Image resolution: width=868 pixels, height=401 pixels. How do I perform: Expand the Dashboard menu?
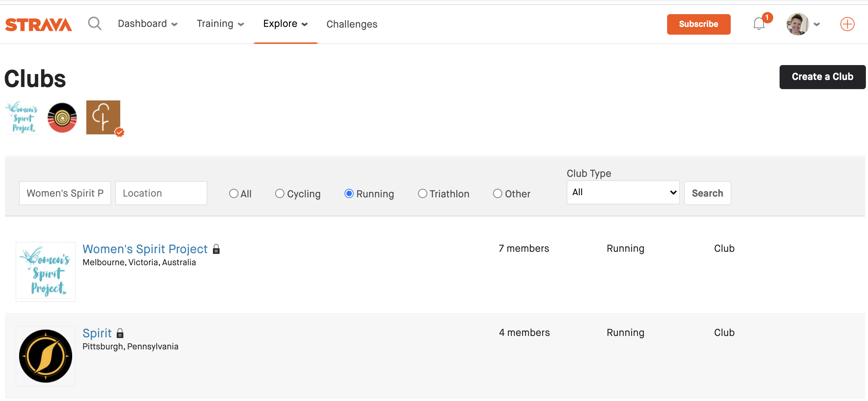(148, 24)
